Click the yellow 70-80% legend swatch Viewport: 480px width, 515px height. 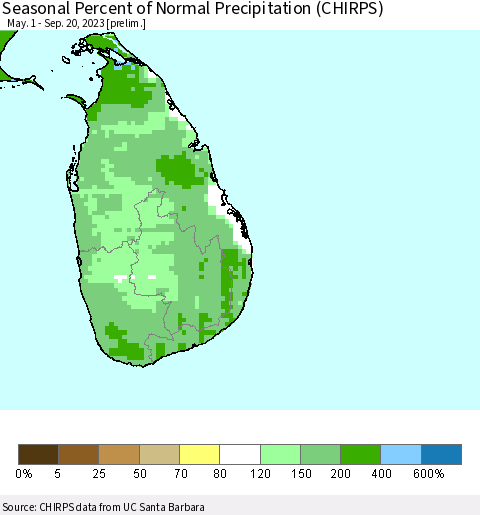tap(200, 454)
